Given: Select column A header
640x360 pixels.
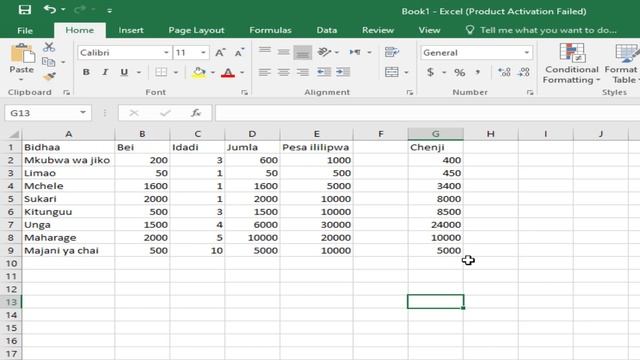Looking at the screenshot, I should click(x=68, y=134).
